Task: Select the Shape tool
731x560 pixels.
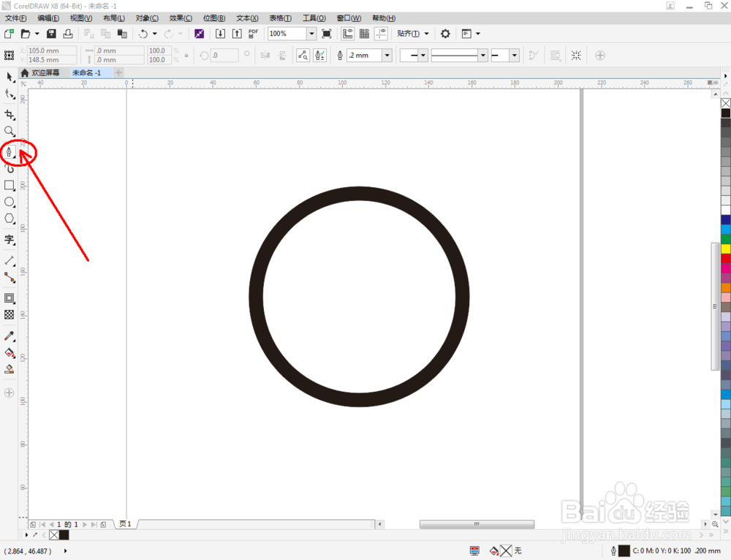Action: [x=10, y=94]
